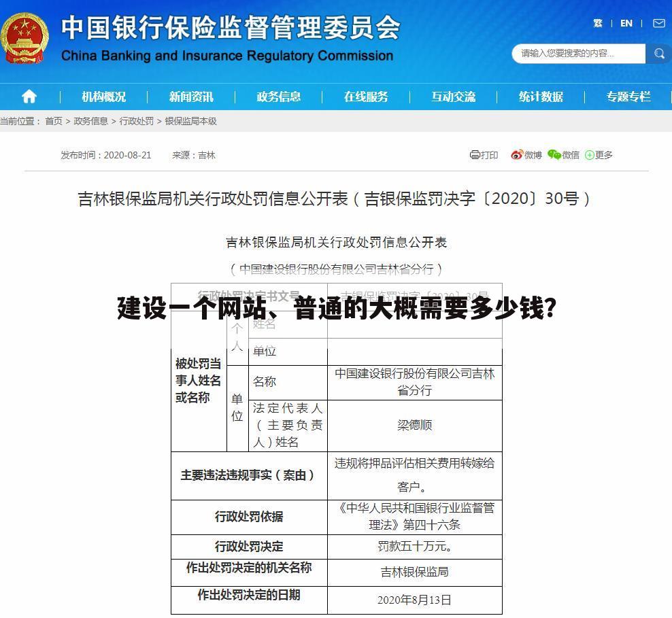
Task: Click cell 罚款五十万元
Action: coord(414,547)
